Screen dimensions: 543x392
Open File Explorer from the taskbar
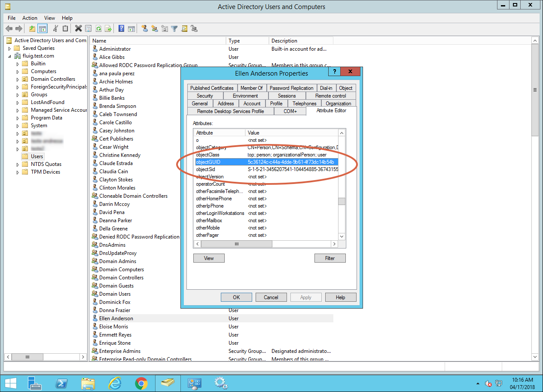point(88,383)
